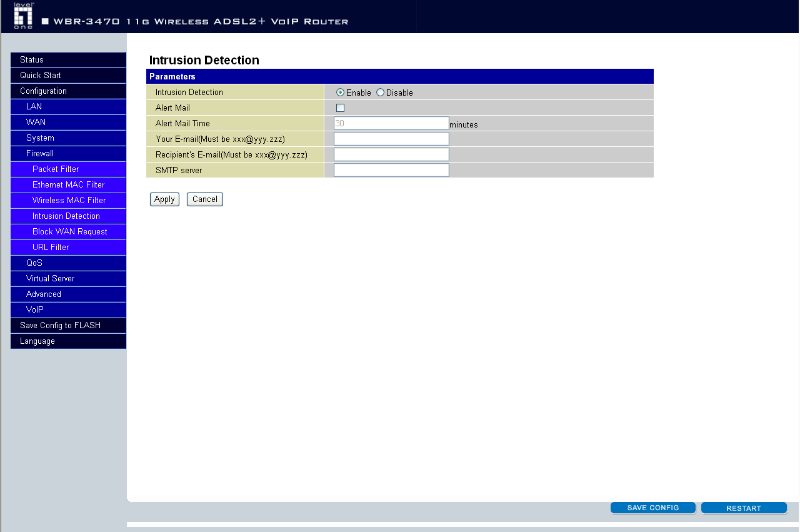Viewport: 800px width, 532px height.
Task: Open the Advanced menu item
Action: pyautogui.click(x=68, y=294)
